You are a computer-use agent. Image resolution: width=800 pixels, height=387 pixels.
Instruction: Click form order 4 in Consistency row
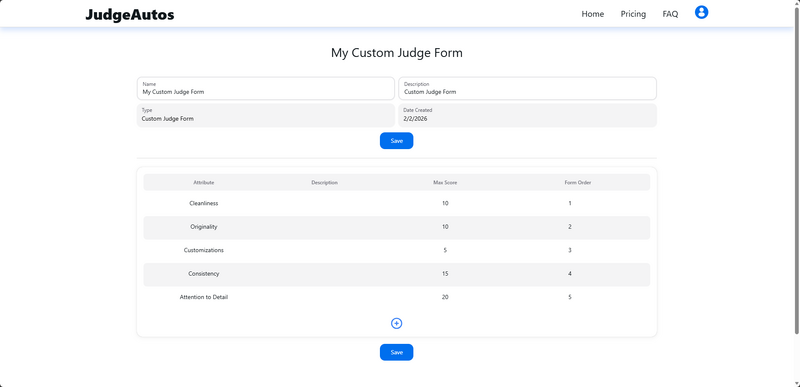570,273
